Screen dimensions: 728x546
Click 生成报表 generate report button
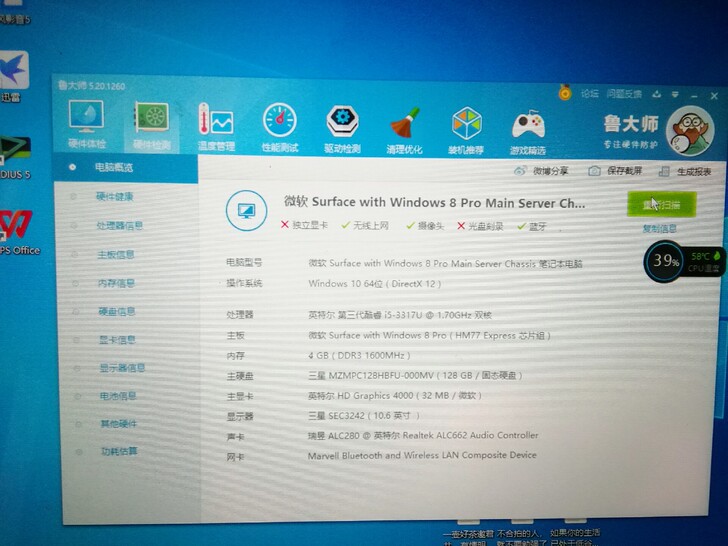tap(685, 172)
